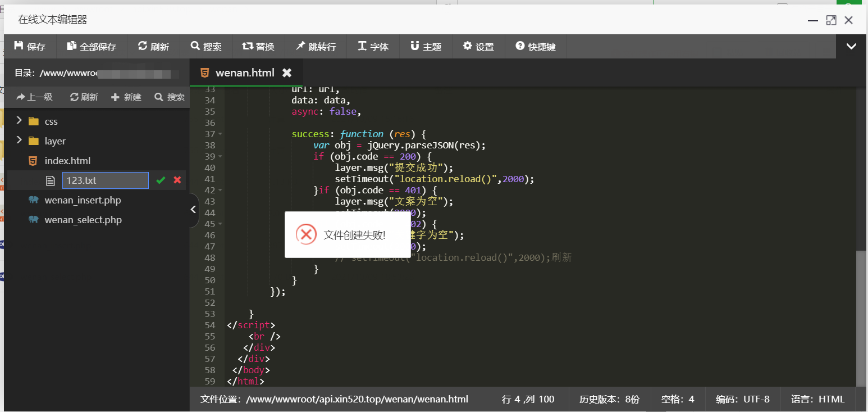Click 'async: false,' code line
This screenshot has height=412, width=868.
click(x=326, y=111)
